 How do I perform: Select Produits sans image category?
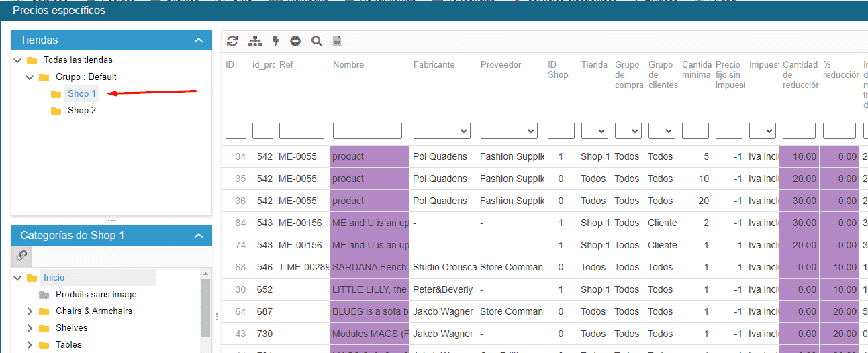click(96, 294)
